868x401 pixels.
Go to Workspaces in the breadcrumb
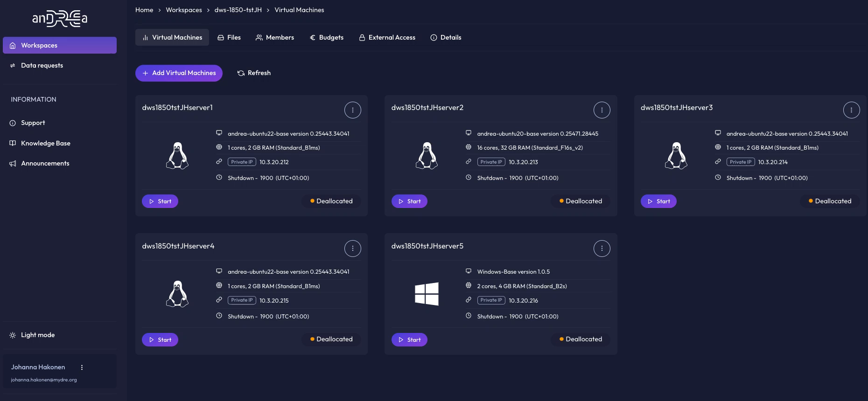click(184, 10)
